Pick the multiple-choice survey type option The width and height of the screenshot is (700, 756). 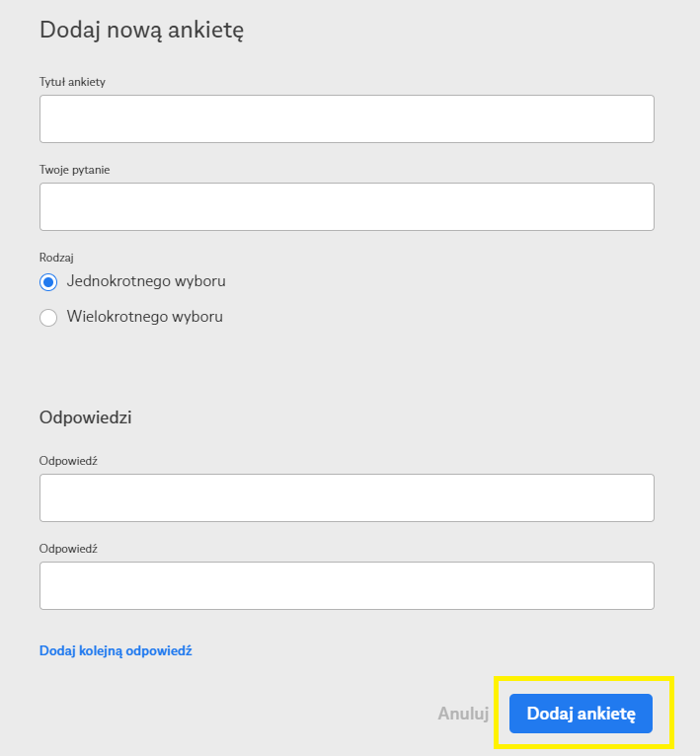48,318
